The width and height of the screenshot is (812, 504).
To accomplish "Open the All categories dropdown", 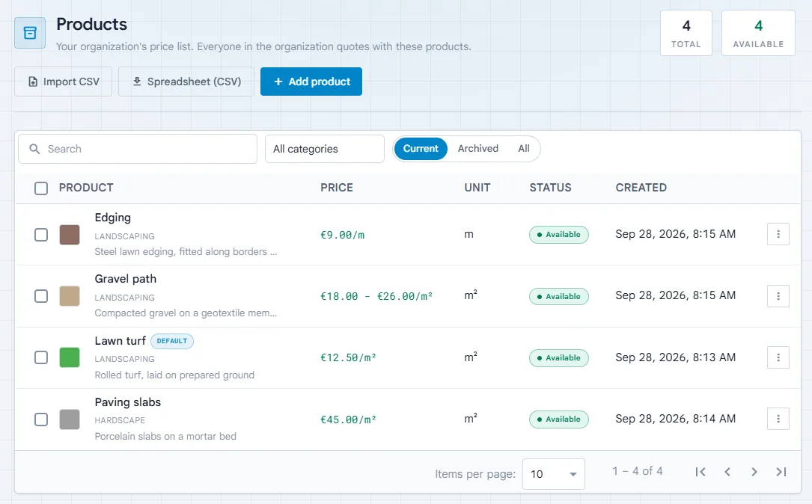I will (325, 149).
